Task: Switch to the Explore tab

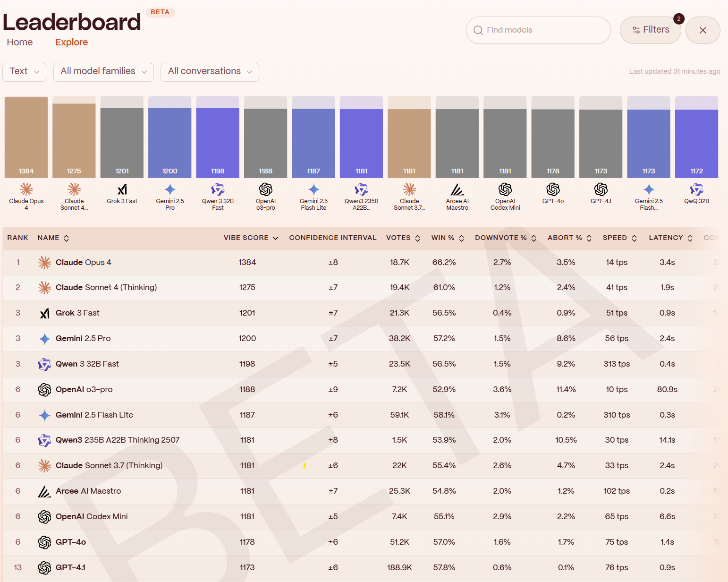Action: point(72,43)
